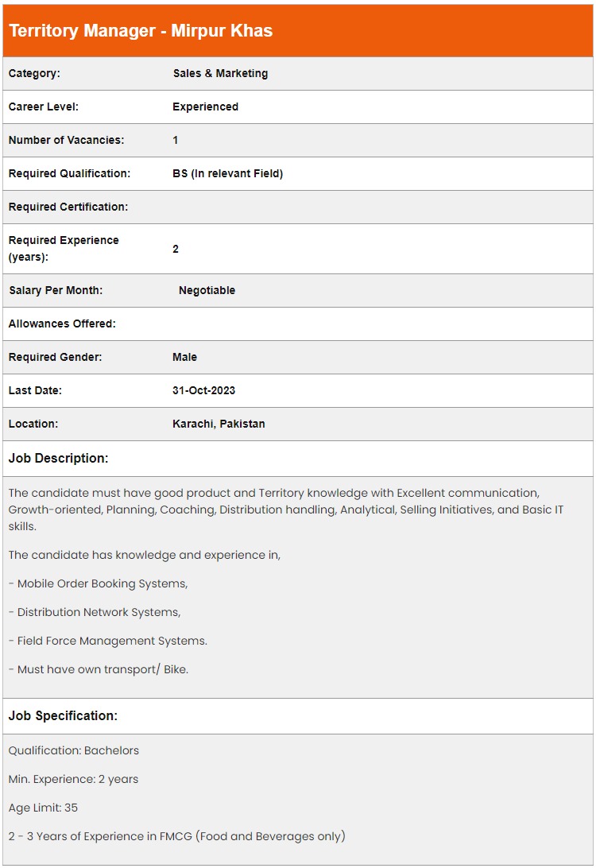Click the Karachi, Pakistan location value

pyautogui.click(x=219, y=424)
